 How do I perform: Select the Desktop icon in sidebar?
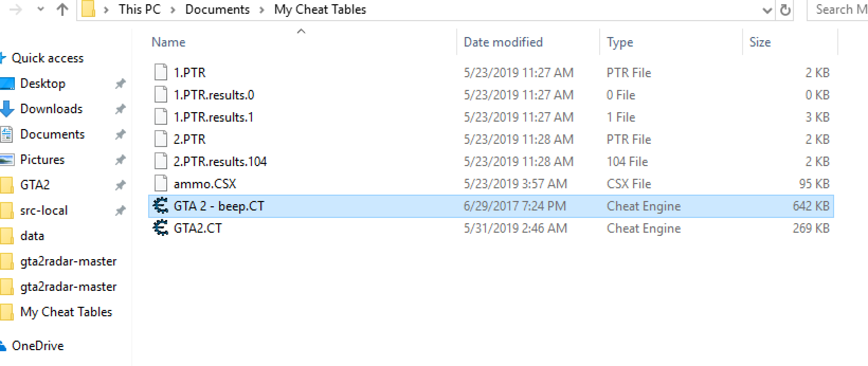7,84
